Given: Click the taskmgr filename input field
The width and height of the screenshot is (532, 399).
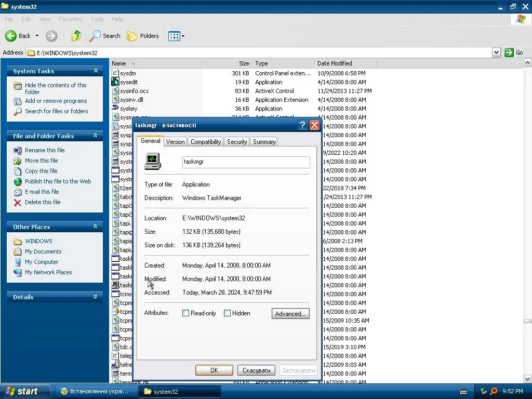Looking at the screenshot, I should (x=246, y=162).
